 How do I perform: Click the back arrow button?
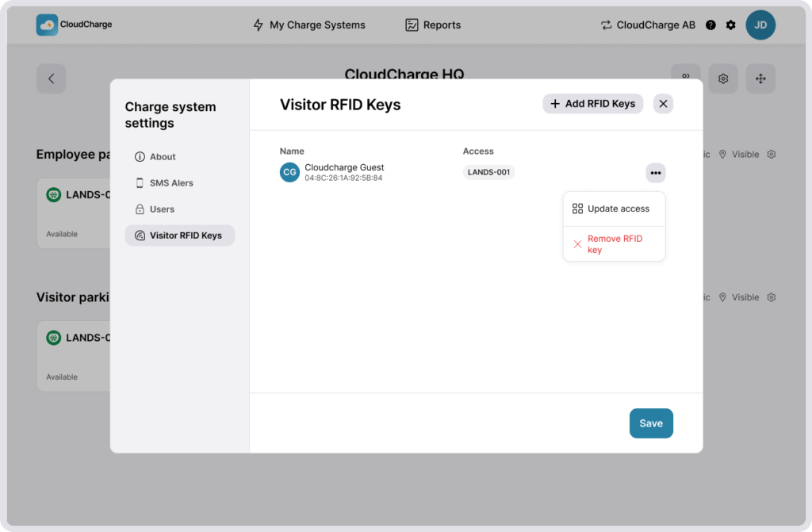pos(51,78)
